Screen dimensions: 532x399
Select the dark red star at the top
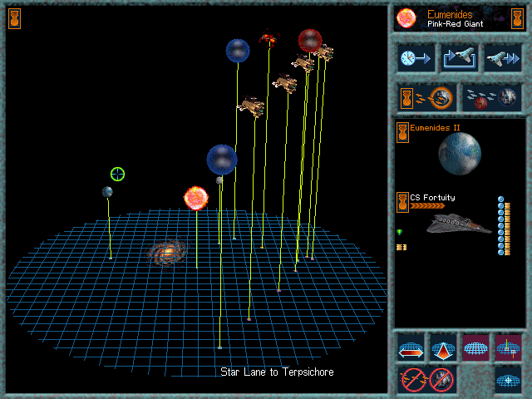310,41
